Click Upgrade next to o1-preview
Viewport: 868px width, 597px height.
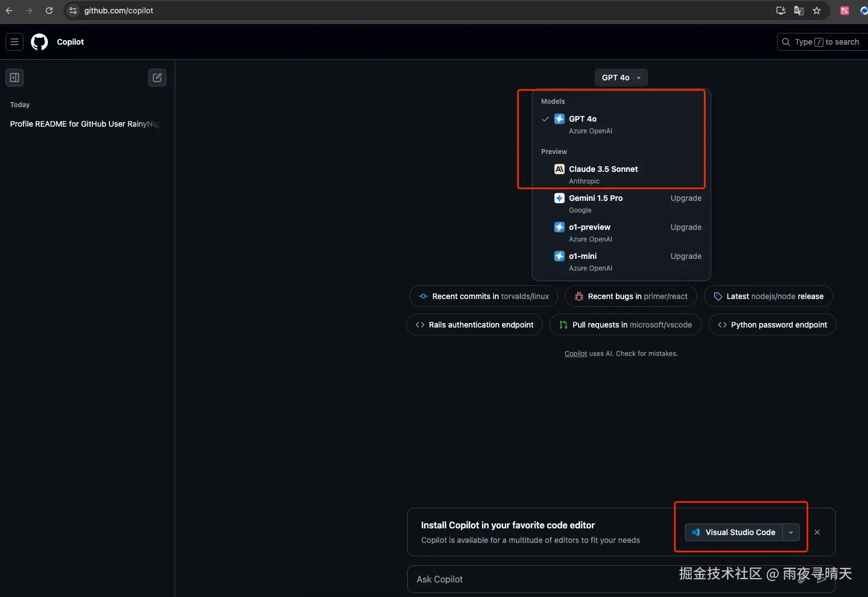click(x=686, y=227)
